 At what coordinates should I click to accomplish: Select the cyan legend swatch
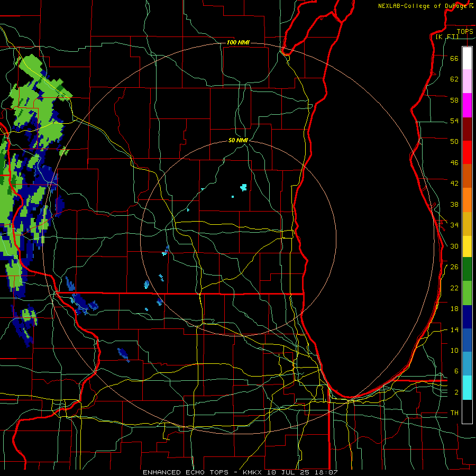pos(467,388)
